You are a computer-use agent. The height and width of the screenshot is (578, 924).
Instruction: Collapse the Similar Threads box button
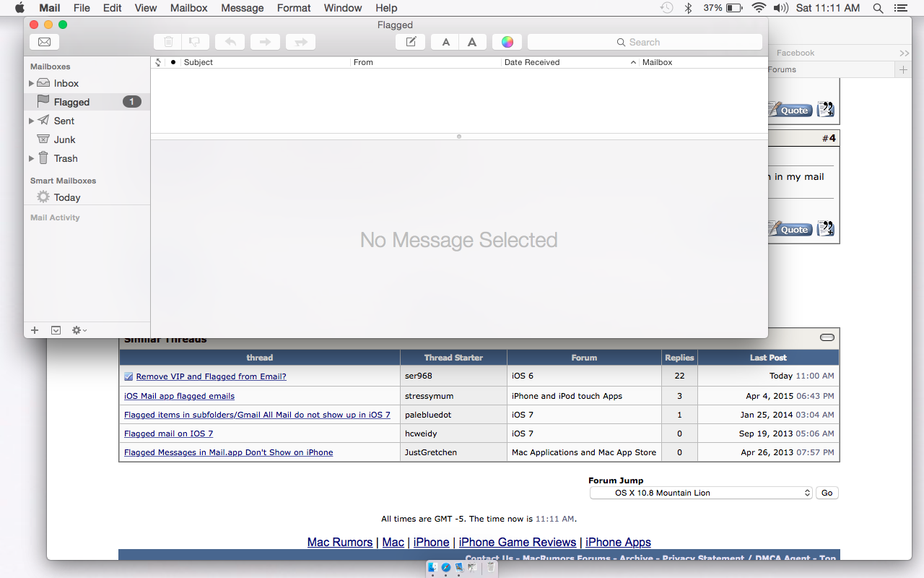[x=827, y=337]
